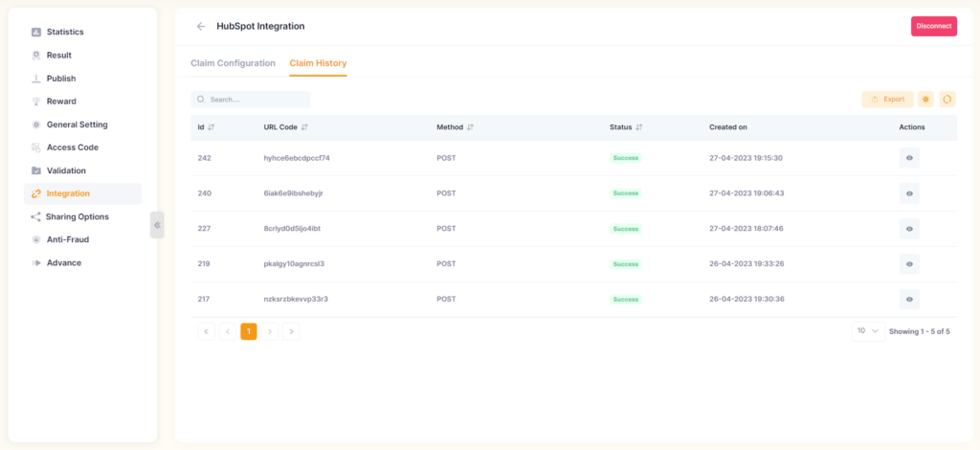Open Anti-Fraud from the sidebar menu
980x450 pixels.
[68, 239]
